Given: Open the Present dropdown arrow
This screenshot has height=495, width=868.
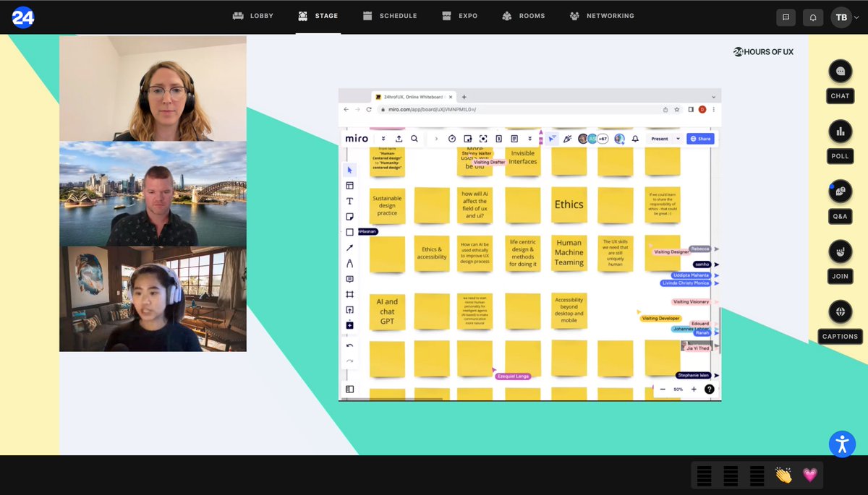Looking at the screenshot, I should coord(678,138).
